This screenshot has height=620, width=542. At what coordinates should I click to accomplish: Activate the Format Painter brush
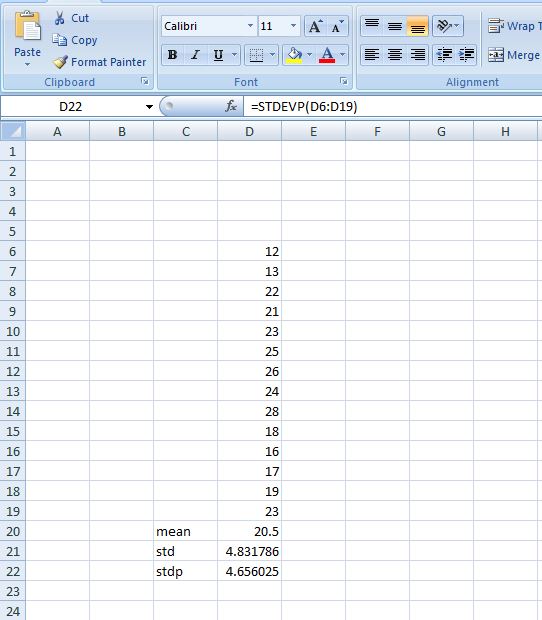point(99,62)
